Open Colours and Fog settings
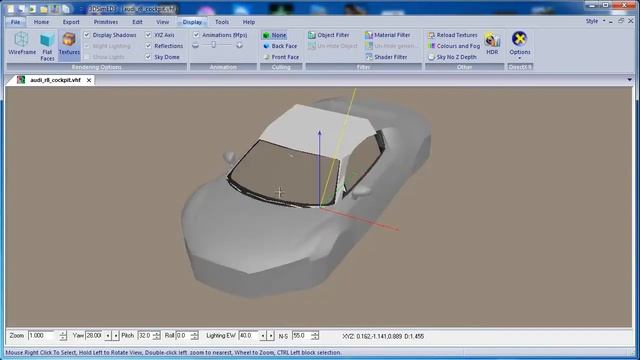Image resolution: width=640 pixels, height=360 pixels. [453, 46]
